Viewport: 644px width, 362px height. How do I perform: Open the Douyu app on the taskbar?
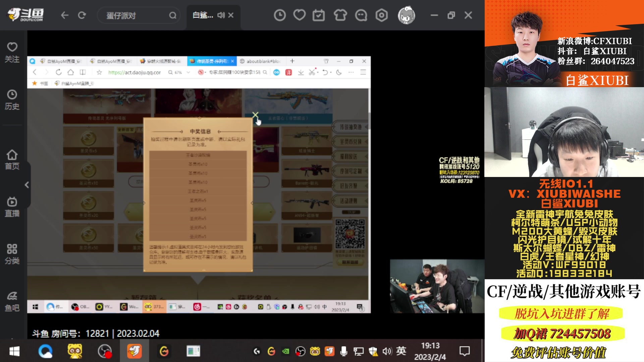tap(134, 351)
